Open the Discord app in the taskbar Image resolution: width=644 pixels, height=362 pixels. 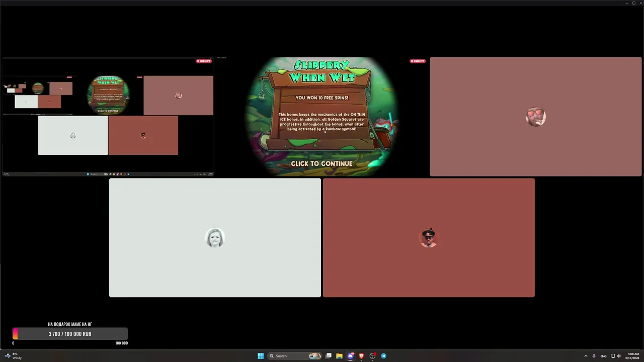click(x=351, y=356)
